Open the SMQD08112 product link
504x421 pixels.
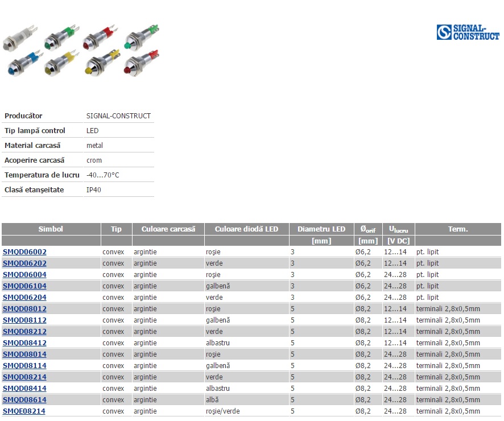point(25,320)
